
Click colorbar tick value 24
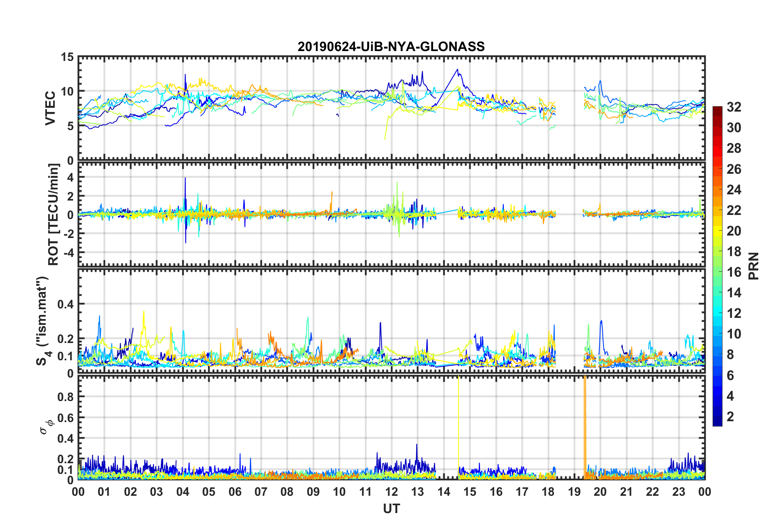click(734, 190)
